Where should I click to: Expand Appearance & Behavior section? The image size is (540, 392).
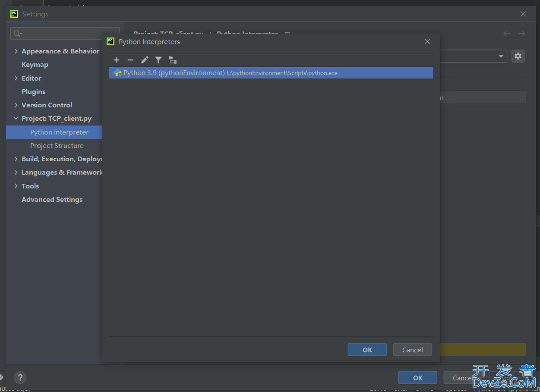coord(16,51)
